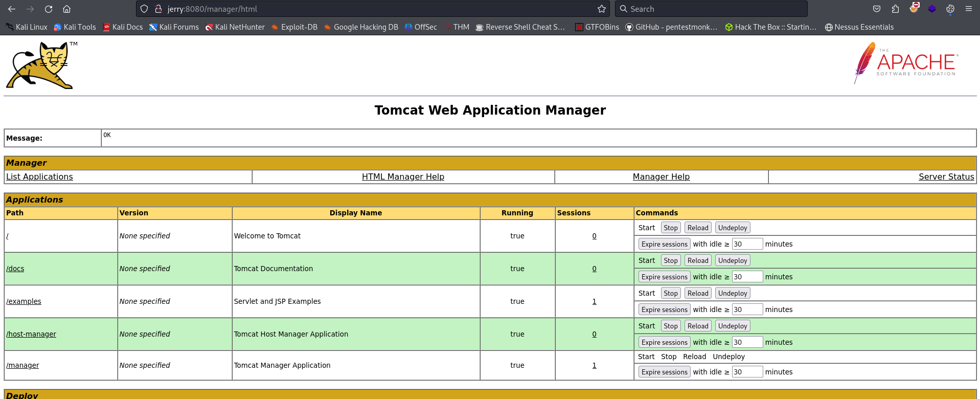980x399 pixels.
Task: Click the shield tracking protection icon
Action: pyautogui.click(x=144, y=9)
